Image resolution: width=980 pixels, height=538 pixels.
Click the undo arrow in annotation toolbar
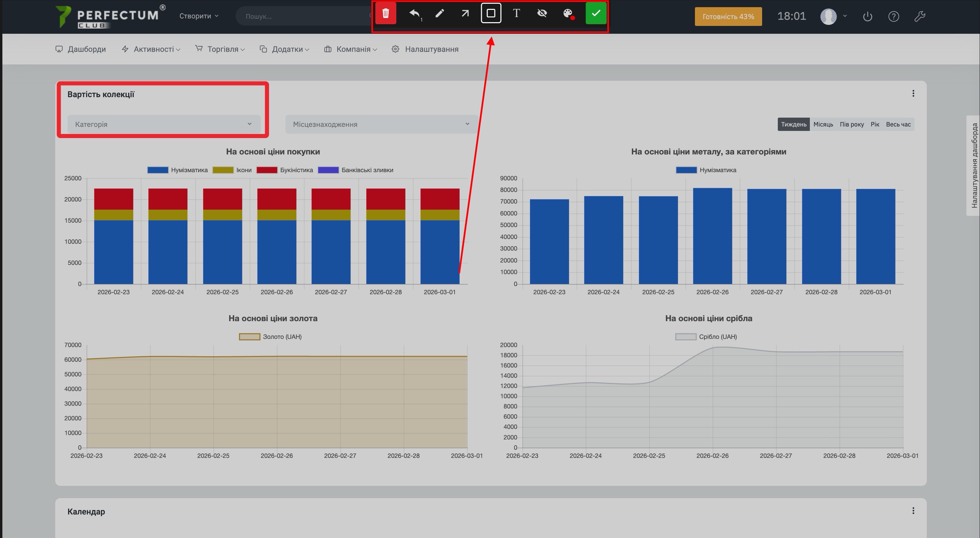414,14
